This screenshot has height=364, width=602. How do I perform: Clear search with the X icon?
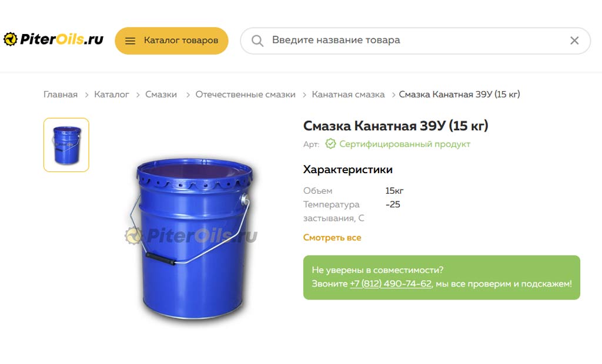click(x=574, y=41)
